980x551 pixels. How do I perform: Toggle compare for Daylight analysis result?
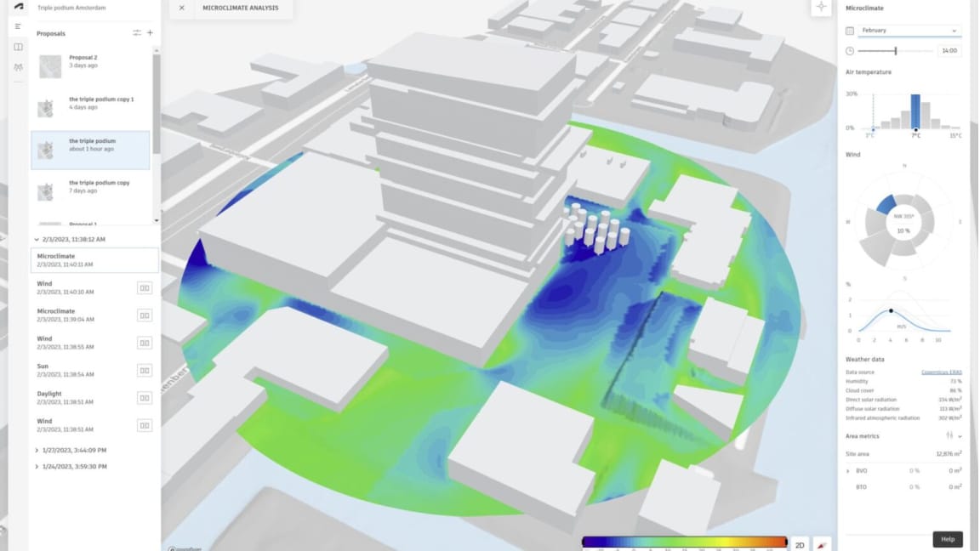click(x=145, y=398)
